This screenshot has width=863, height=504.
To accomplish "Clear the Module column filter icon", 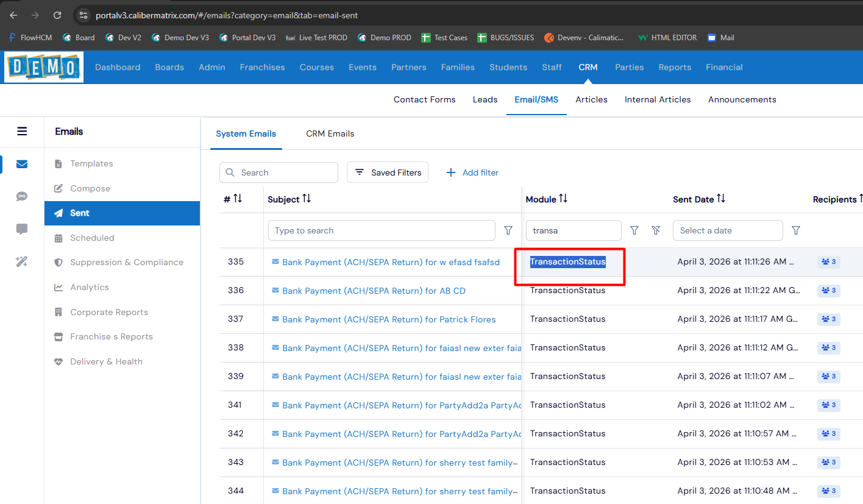I will tap(656, 230).
